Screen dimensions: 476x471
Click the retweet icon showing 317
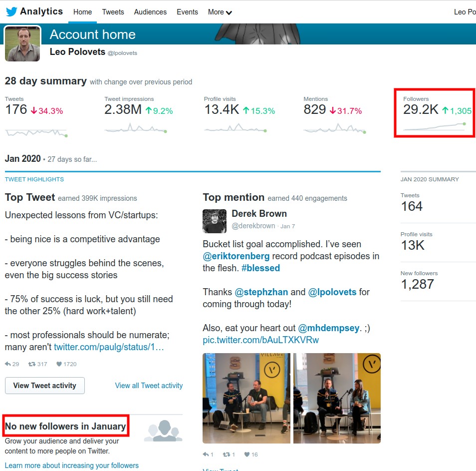click(32, 364)
